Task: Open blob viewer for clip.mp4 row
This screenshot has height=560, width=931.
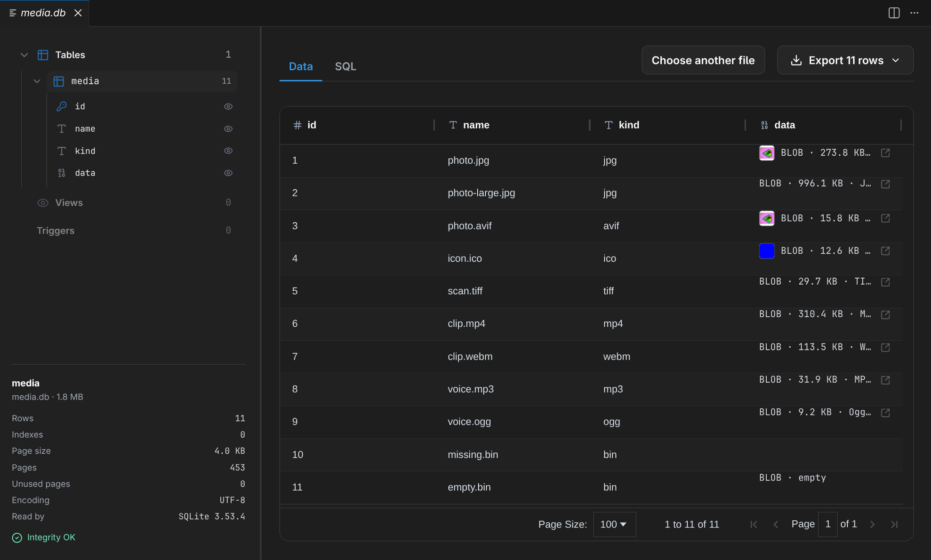Action: click(885, 314)
